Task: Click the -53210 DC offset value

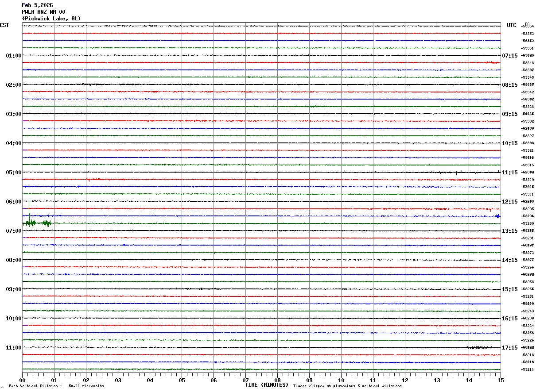Action: 527,369
